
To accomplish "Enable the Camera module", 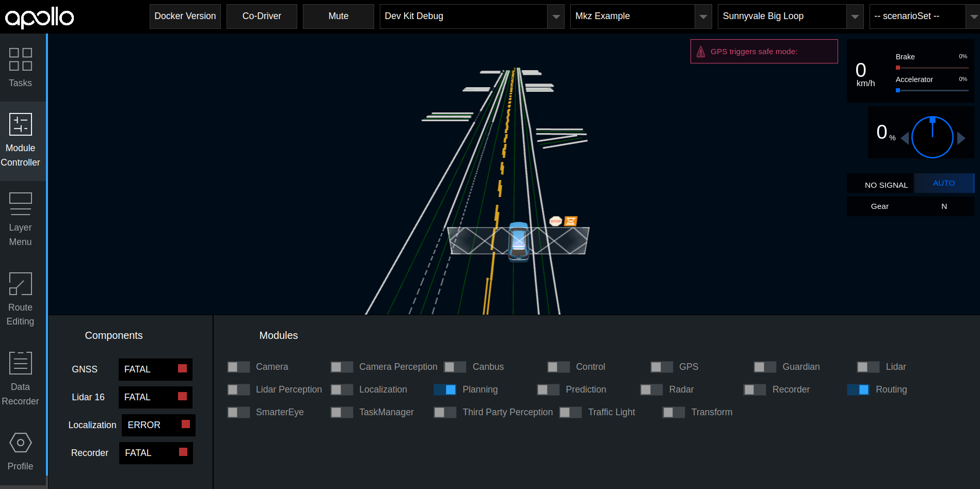I will [238, 367].
